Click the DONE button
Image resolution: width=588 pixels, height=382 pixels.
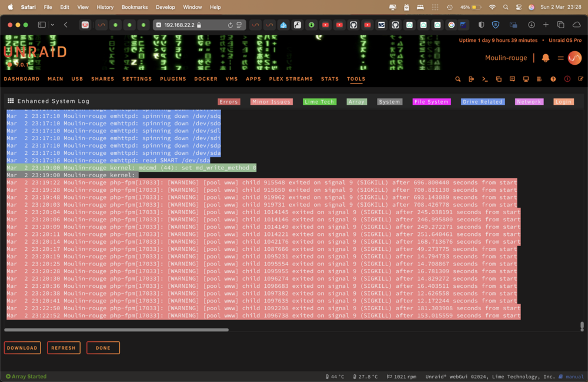coord(103,348)
